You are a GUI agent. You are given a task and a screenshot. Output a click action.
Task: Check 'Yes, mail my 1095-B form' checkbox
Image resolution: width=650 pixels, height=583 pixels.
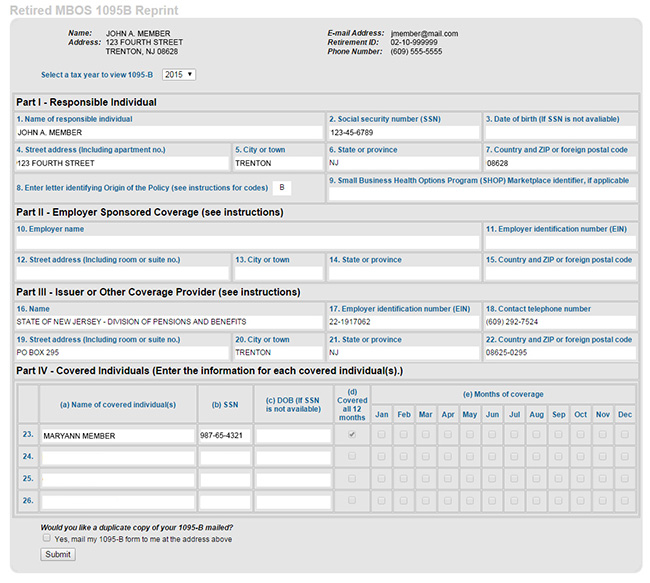[x=46, y=538]
